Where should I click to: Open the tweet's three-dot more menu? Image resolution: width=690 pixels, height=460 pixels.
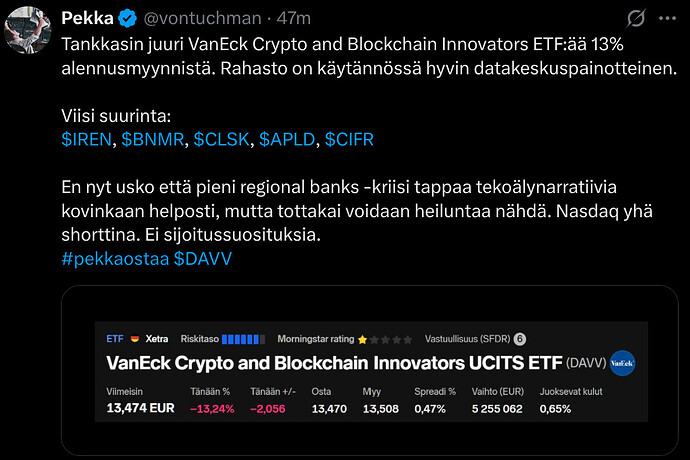[x=667, y=19]
